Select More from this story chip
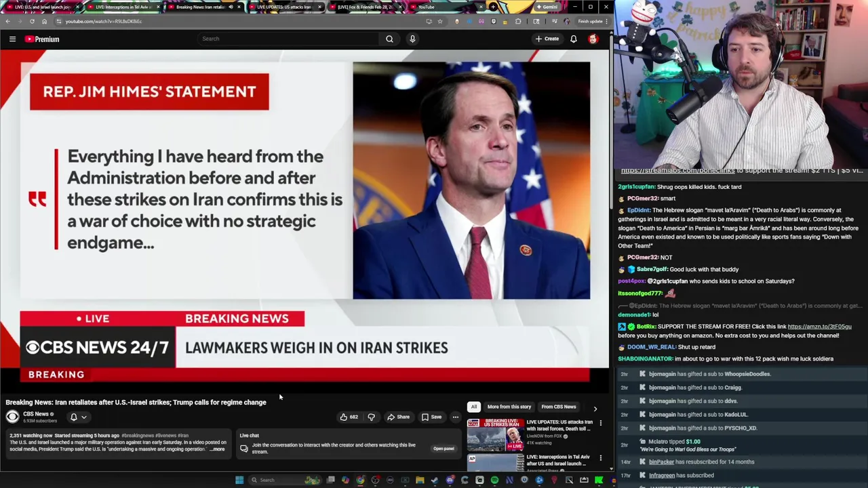The height and width of the screenshot is (488, 868). point(509,407)
